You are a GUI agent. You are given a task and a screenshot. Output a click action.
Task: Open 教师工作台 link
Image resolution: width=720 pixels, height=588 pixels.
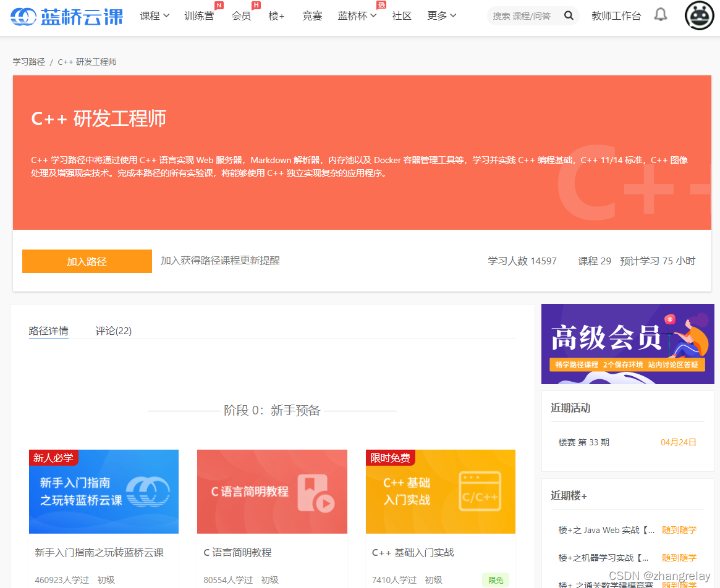tap(616, 16)
